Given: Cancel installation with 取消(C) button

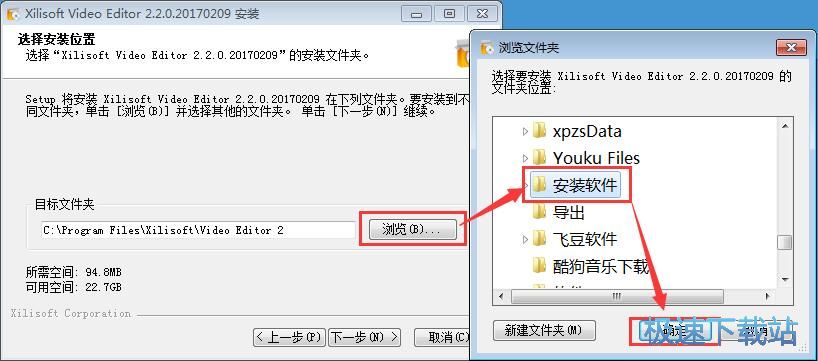Looking at the screenshot, I should tap(442, 338).
